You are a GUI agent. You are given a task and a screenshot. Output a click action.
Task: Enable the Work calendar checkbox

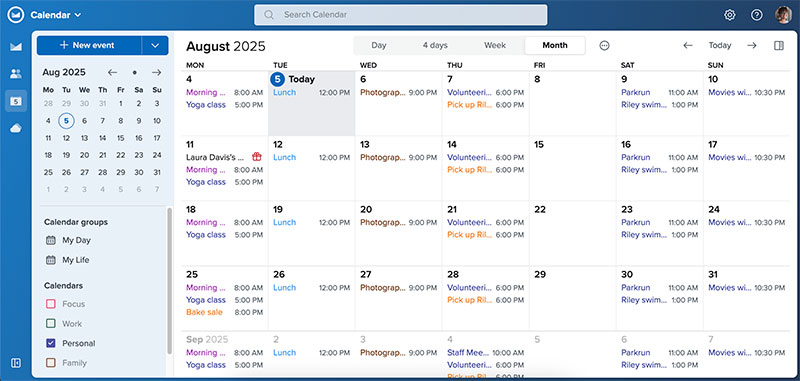click(x=51, y=323)
